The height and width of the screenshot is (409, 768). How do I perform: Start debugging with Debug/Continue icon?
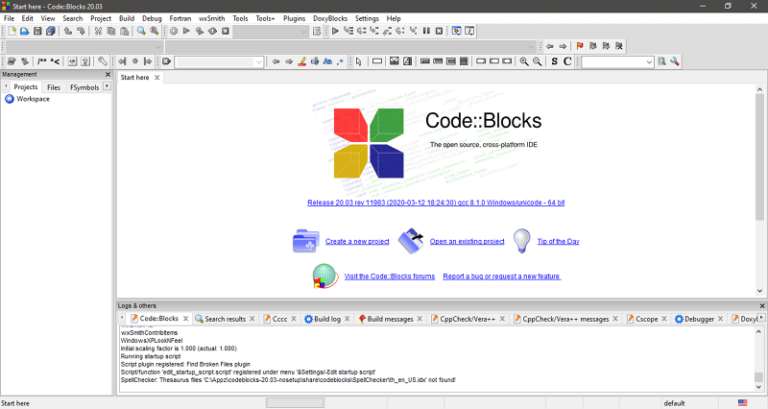tap(335, 31)
